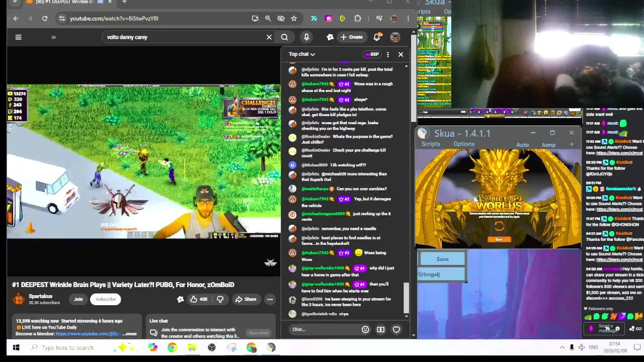
Task: Open a new Chrome tab
Action: (x=124, y=2)
